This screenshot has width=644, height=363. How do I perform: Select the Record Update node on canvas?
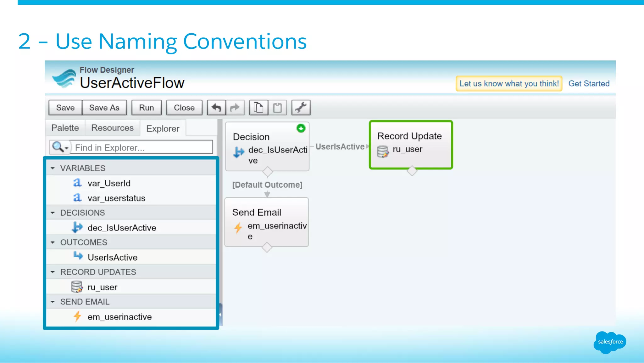411,145
